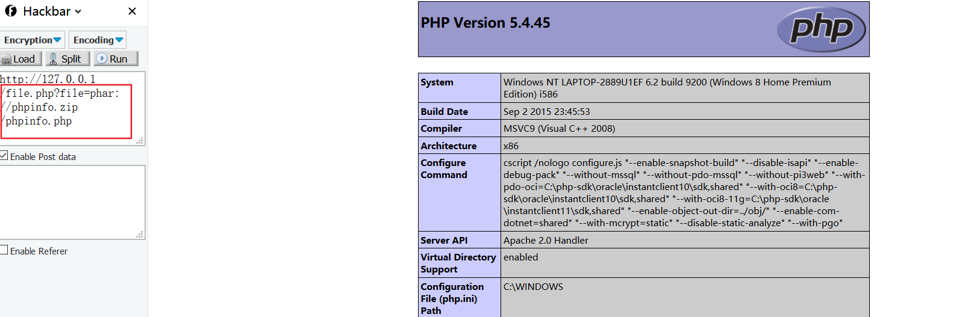
Task: Click the Hackbar logo icon
Action: pos(11,11)
